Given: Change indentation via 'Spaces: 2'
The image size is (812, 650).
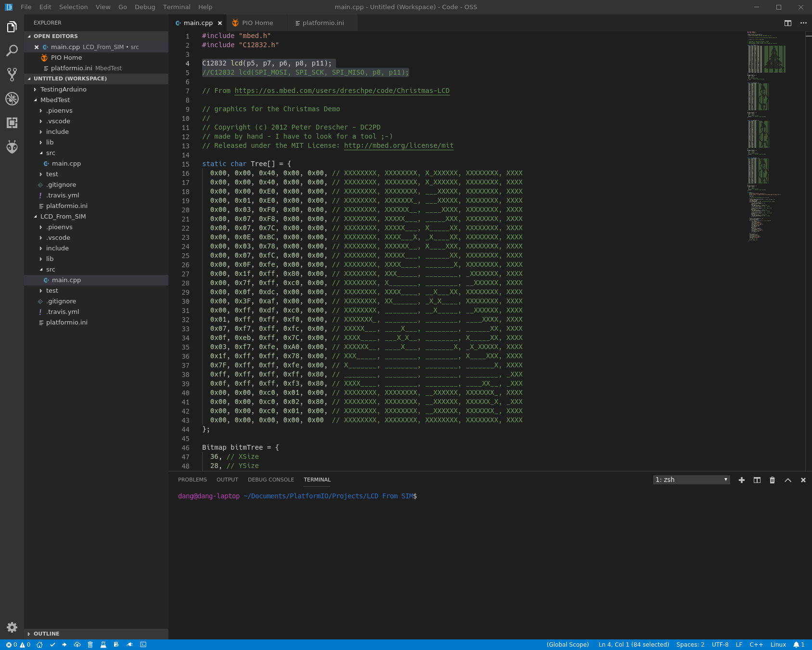Looking at the screenshot, I should 690,645.
